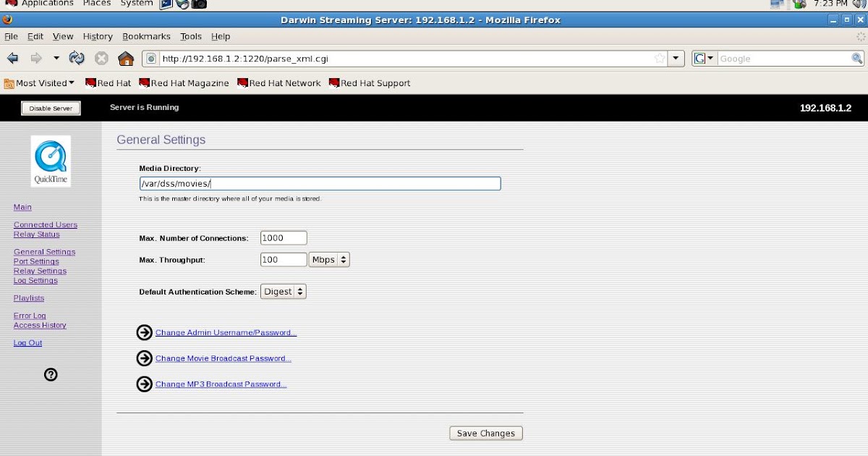Click the arrow icon beside Change Admin Username/Password
Viewport: 868px width, 456px height.
pyautogui.click(x=144, y=332)
